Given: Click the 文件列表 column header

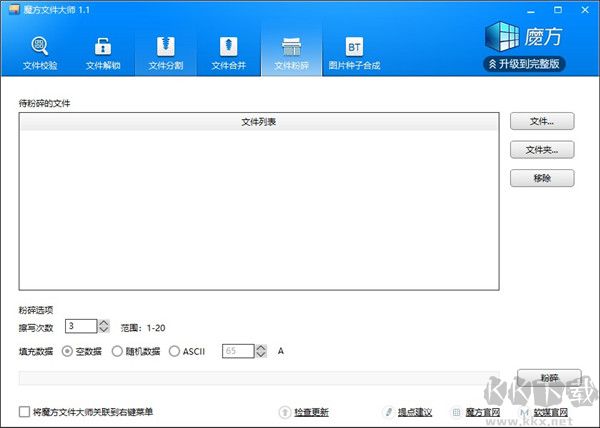Looking at the screenshot, I should pos(258,122).
